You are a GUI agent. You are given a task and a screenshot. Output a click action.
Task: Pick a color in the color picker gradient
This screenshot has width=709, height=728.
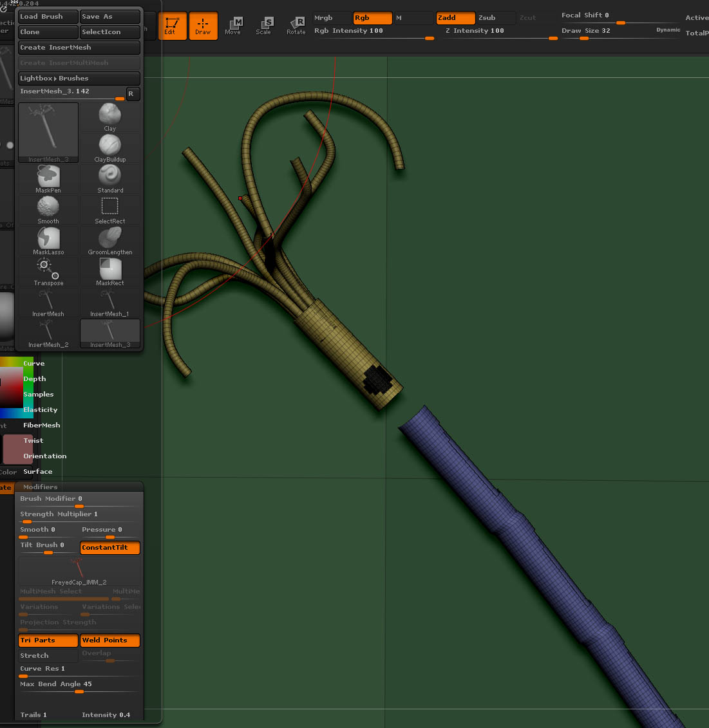[x=12, y=387]
